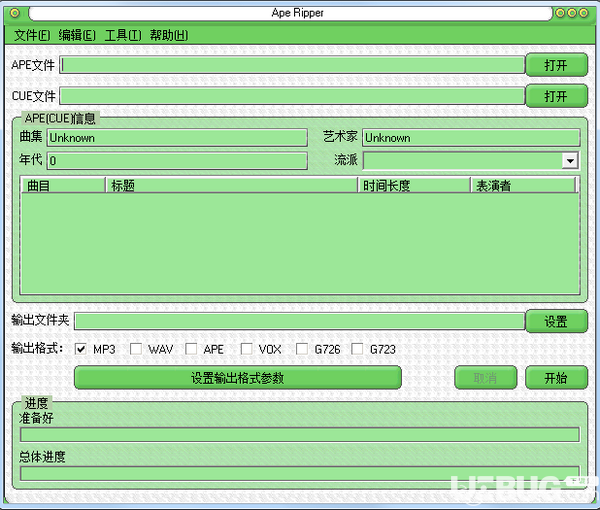Image resolution: width=600 pixels, height=510 pixels.
Task: Click 设置输出格式参数 button
Action: (238, 378)
